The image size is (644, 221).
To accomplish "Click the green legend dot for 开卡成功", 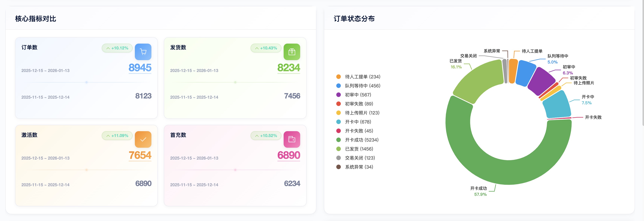I will pyautogui.click(x=339, y=140).
